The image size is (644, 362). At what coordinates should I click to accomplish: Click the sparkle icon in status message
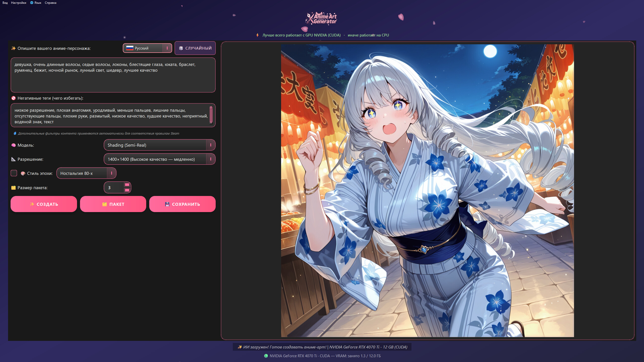tap(240, 347)
